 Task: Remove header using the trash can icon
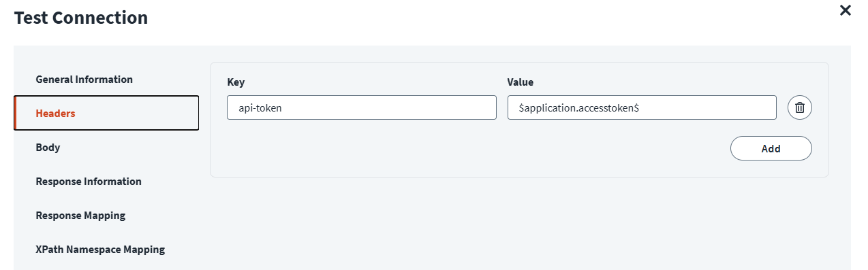pyautogui.click(x=800, y=107)
